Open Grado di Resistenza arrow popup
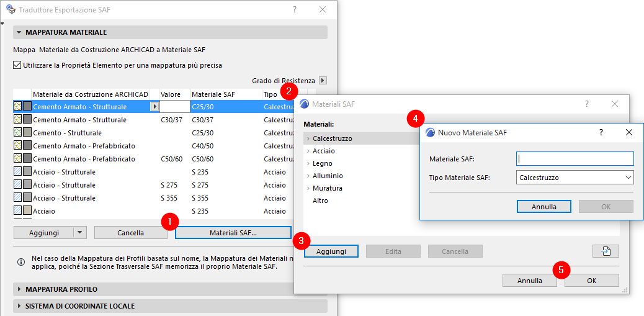 323,81
